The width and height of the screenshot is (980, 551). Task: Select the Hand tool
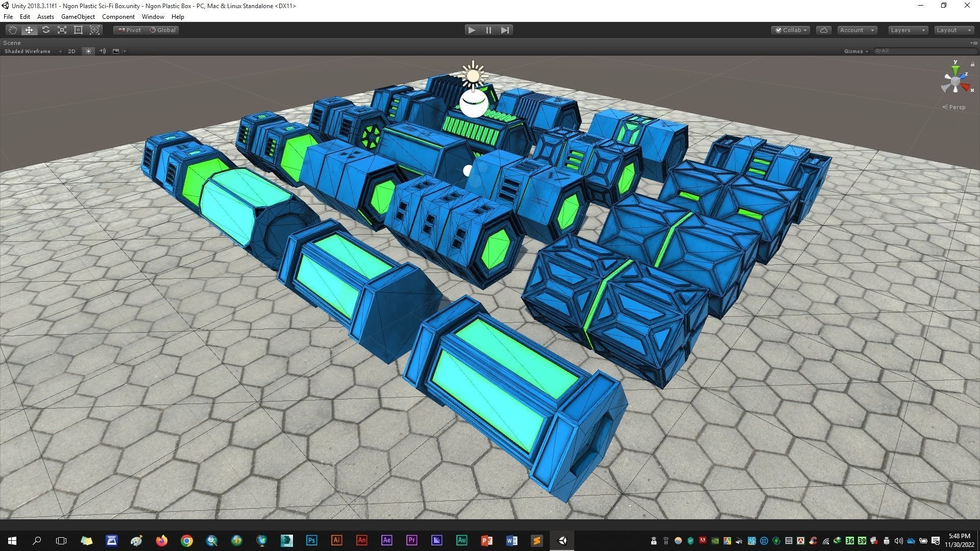(13, 30)
